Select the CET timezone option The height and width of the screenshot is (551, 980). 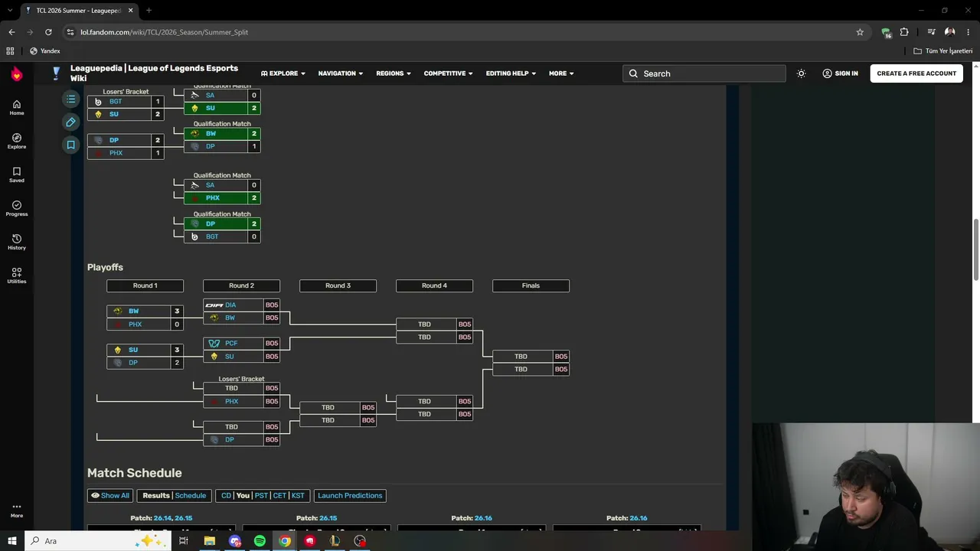[x=279, y=495]
